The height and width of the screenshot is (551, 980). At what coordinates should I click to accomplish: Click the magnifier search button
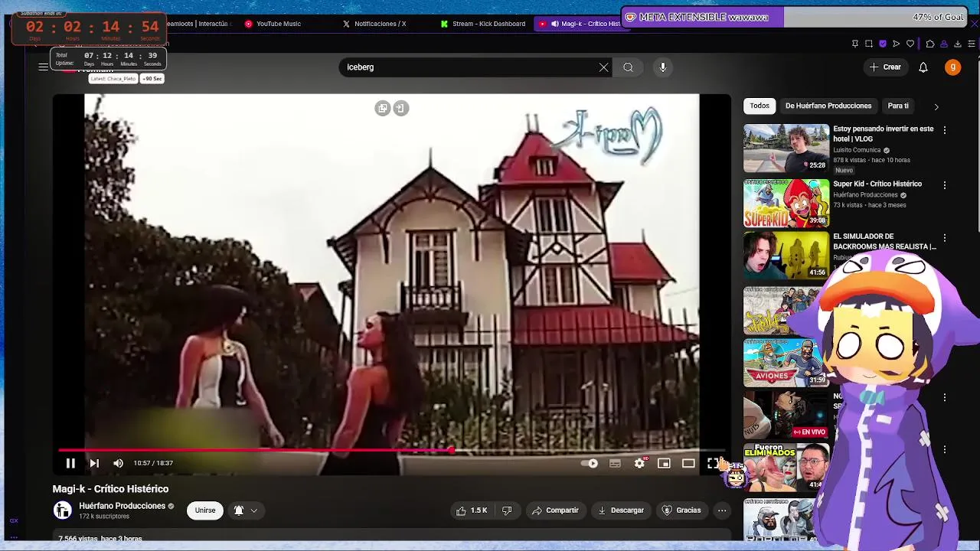(628, 67)
